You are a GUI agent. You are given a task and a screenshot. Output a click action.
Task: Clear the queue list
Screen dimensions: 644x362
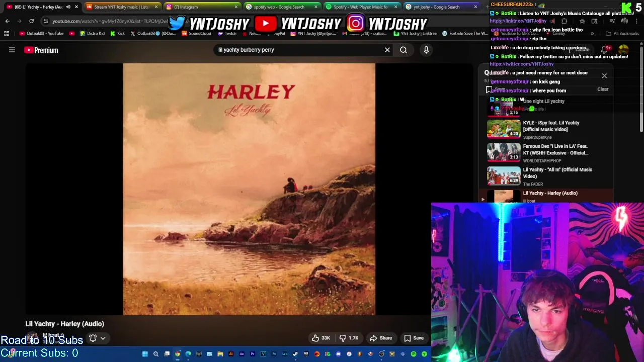[603, 89]
